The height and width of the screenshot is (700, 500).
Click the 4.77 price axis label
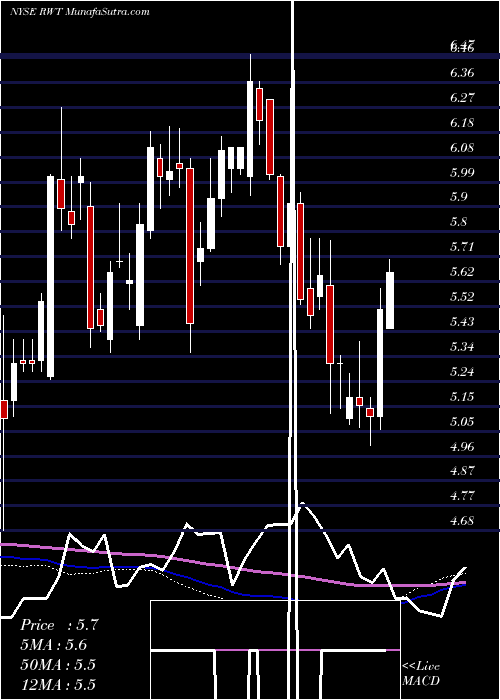(463, 496)
